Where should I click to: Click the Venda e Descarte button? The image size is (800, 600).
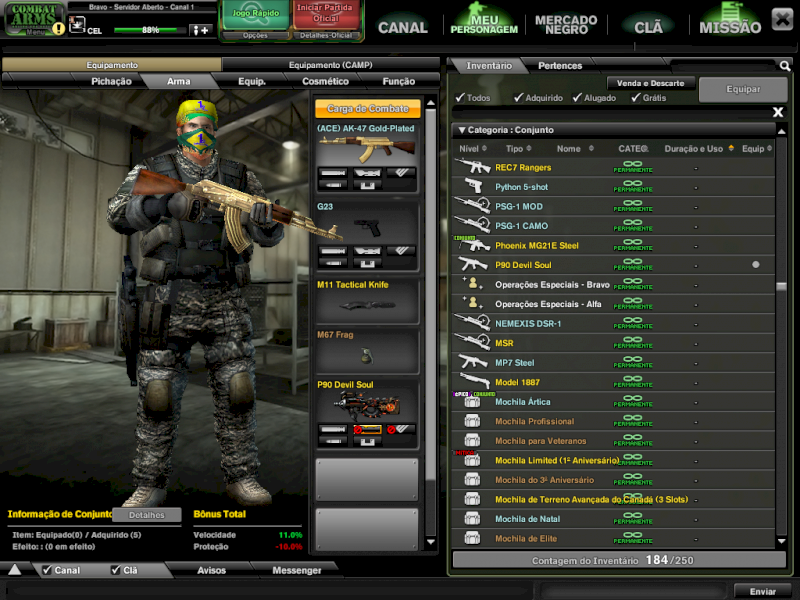(x=650, y=83)
